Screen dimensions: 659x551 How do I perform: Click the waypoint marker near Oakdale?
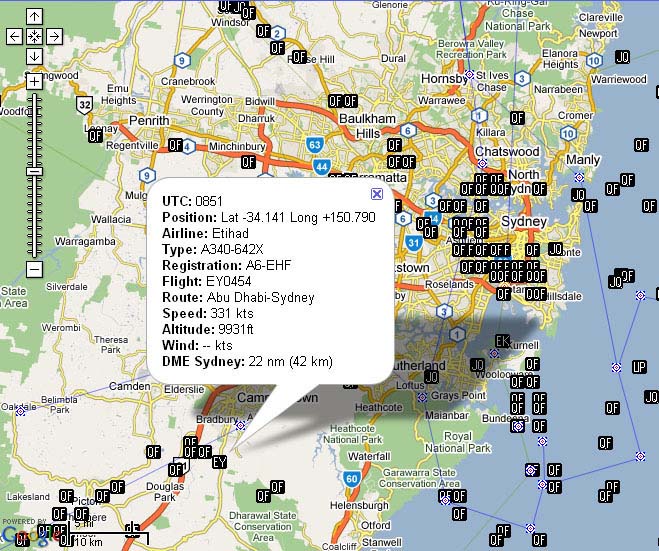(20, 411)
